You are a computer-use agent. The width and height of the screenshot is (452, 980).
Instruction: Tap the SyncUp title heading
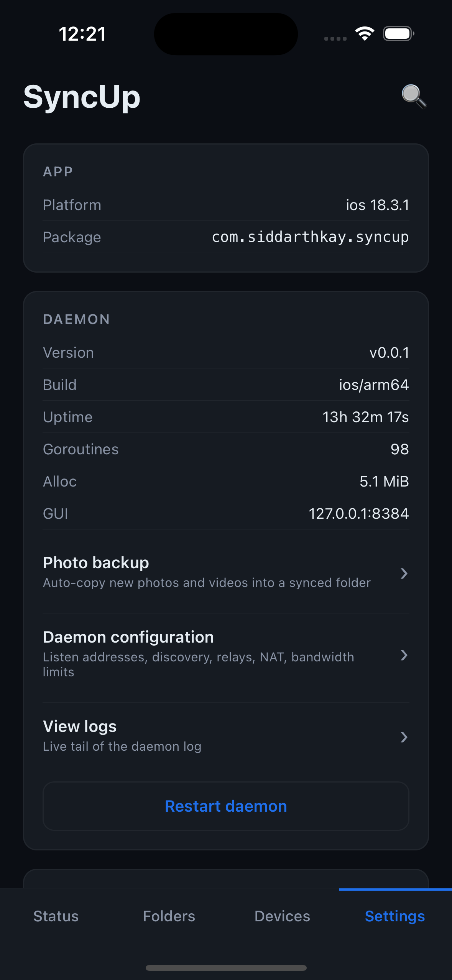pos(82,97)
